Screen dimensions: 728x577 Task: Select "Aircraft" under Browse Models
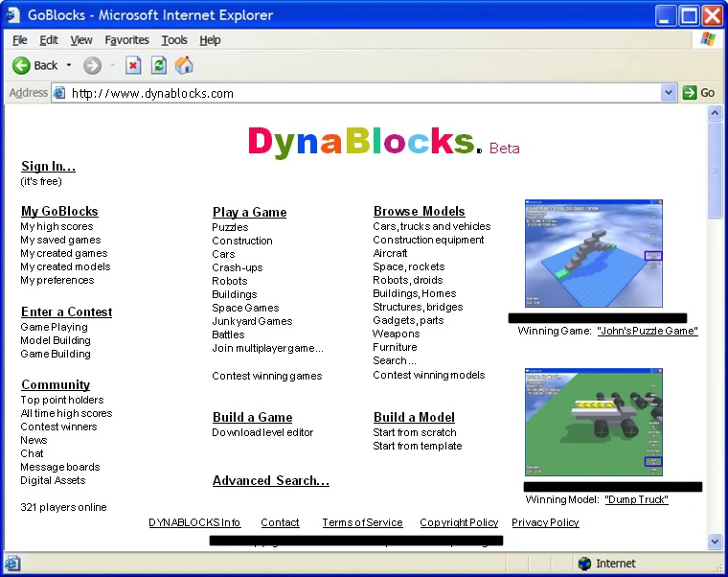390,253
